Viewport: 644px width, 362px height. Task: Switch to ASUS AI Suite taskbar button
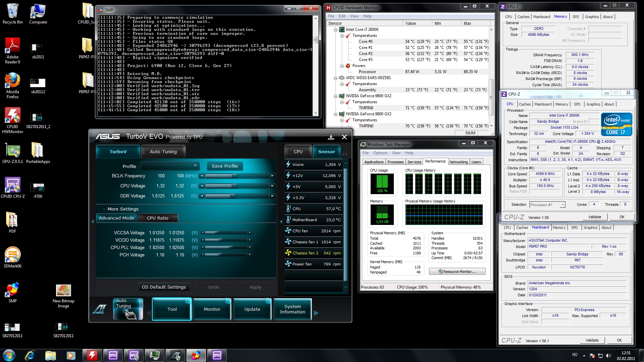coord(175,355)
